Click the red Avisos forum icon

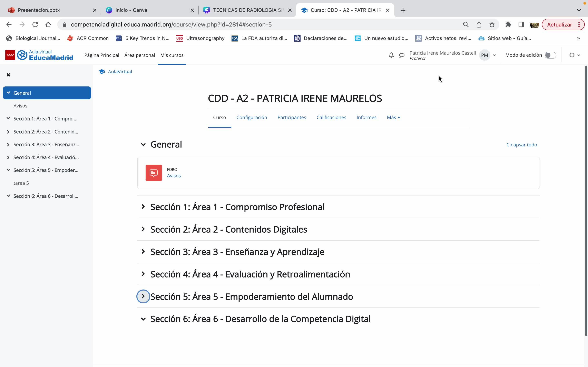click(154, 173)
